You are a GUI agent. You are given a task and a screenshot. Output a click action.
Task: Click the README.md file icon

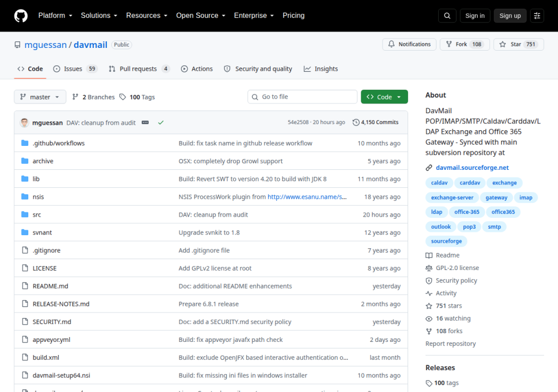pyautogui.click(x=25, y=286)
